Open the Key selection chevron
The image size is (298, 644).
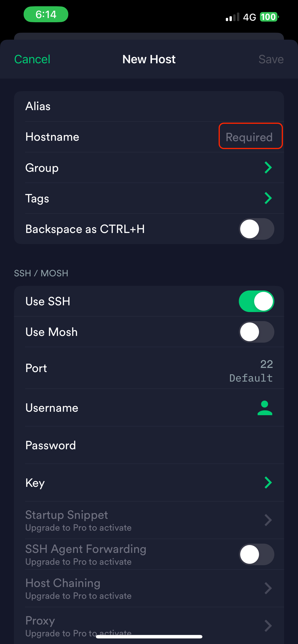pyautogui.click(x=268, y=482)
